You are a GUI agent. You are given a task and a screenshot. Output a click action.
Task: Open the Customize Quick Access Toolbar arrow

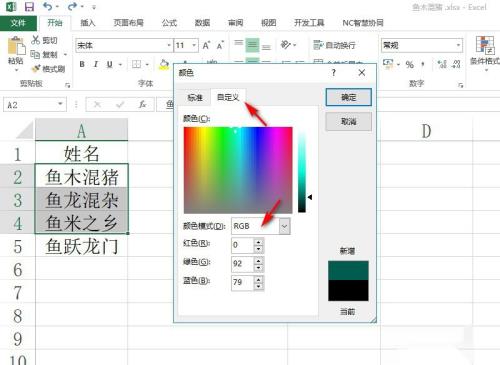click(x=94, y=7)
